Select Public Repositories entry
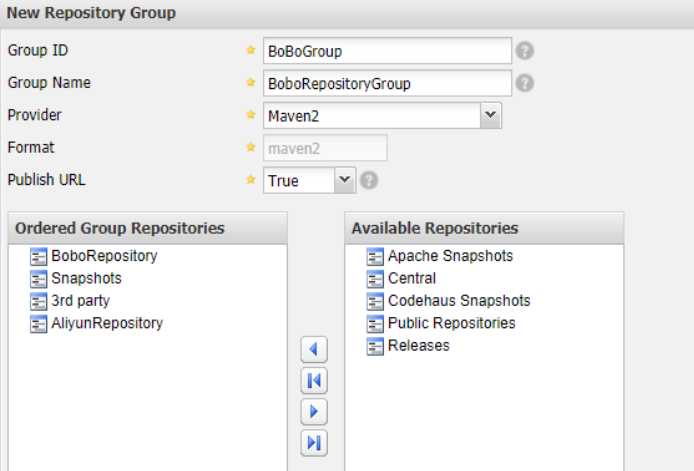 (451, 323)
